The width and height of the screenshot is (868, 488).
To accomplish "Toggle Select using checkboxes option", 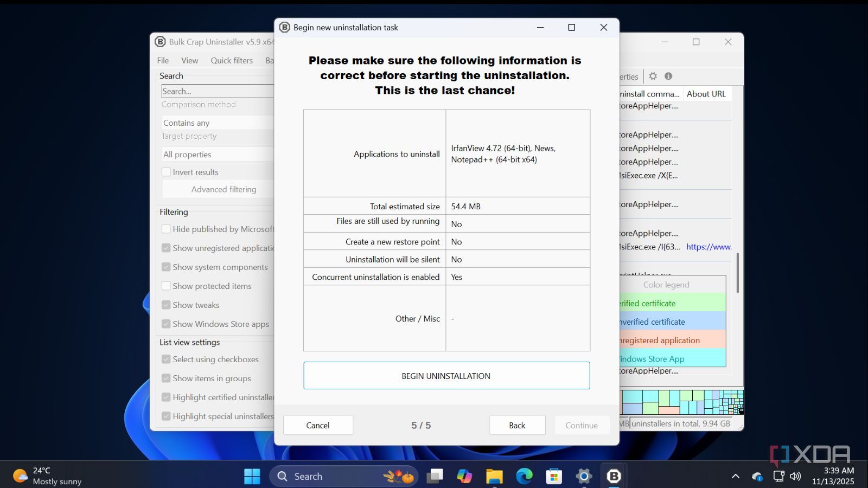I will click(x=167, y=359).
